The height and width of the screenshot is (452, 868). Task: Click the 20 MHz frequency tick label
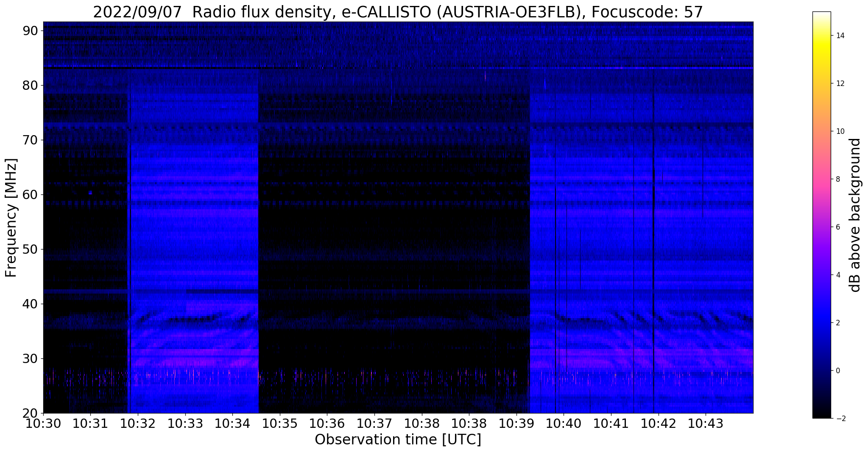tap(30, 413)
